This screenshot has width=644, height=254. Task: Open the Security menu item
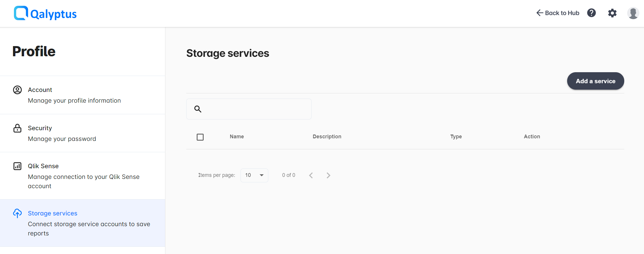[x=83, y=133]
